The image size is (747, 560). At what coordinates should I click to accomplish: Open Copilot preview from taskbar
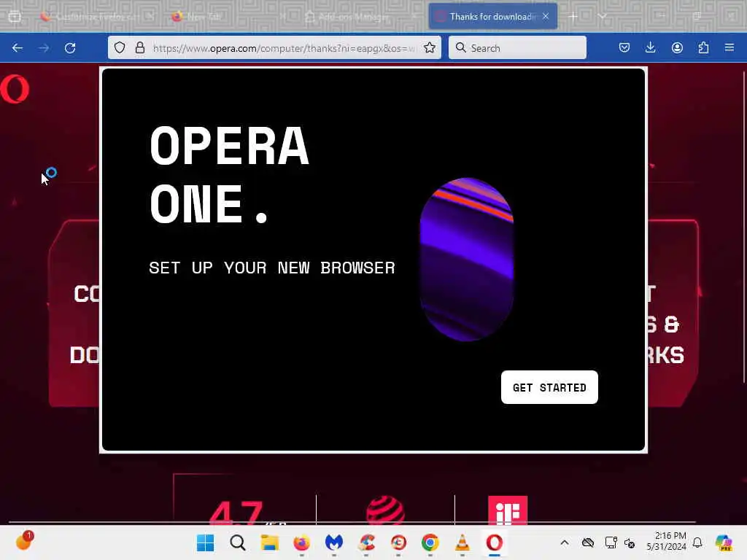pos(724,542)
